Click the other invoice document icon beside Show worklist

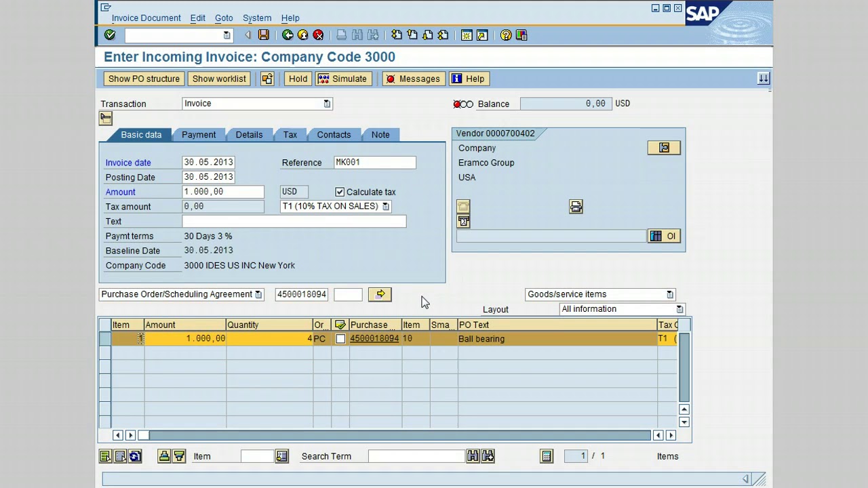(x=267, y=79)
